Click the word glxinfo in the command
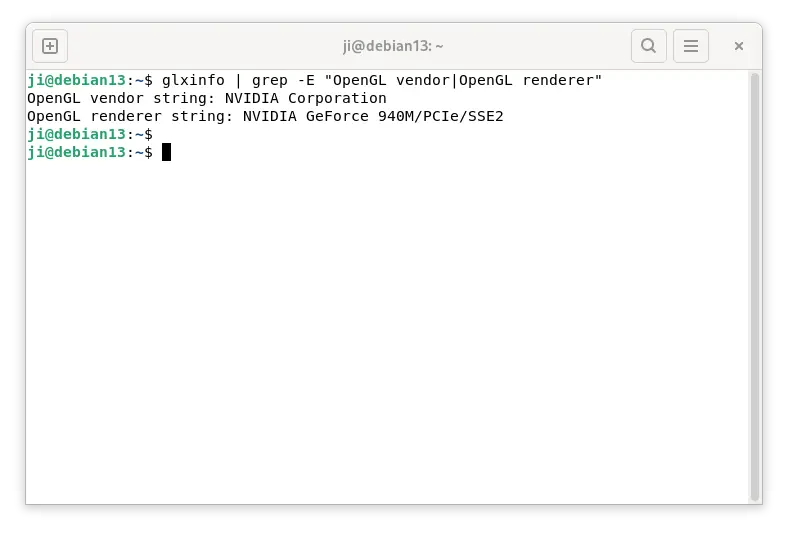The image size is (788, 533). point(193,80)
